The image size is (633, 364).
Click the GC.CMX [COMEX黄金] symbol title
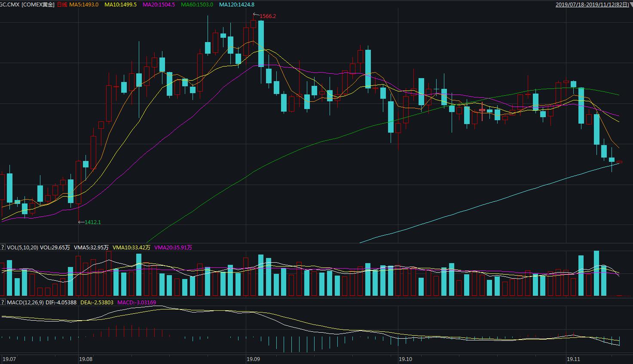tap(28, 4)
